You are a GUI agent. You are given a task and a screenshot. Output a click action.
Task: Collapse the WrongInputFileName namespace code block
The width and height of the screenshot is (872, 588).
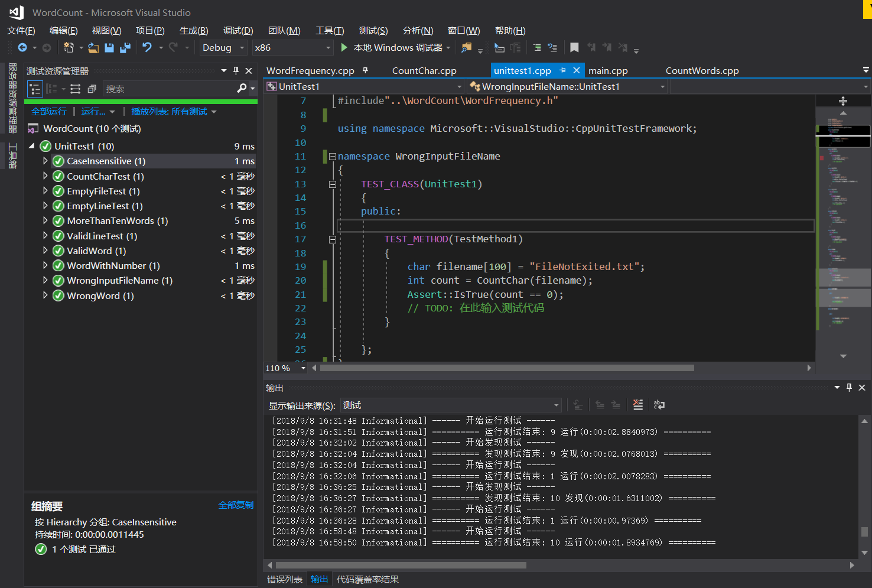[333, 157]
